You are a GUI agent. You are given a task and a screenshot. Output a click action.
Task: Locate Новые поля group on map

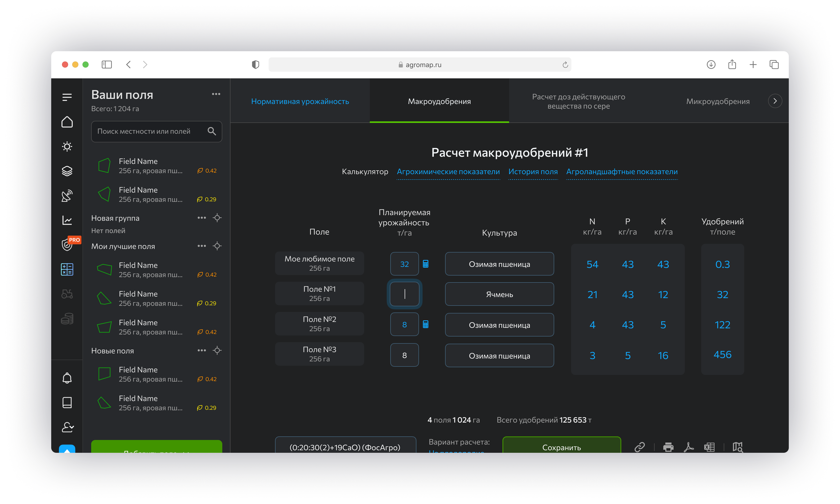[217, 350]
